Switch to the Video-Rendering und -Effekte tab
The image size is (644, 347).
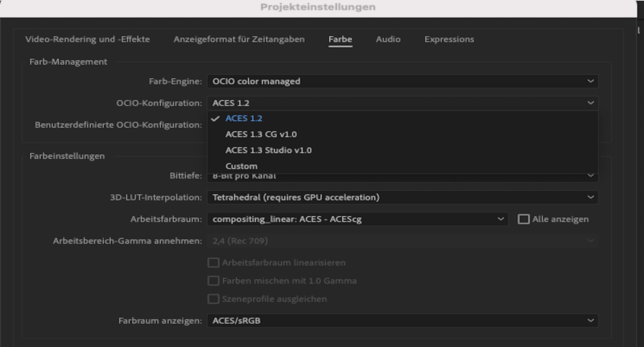click(88, 39)
